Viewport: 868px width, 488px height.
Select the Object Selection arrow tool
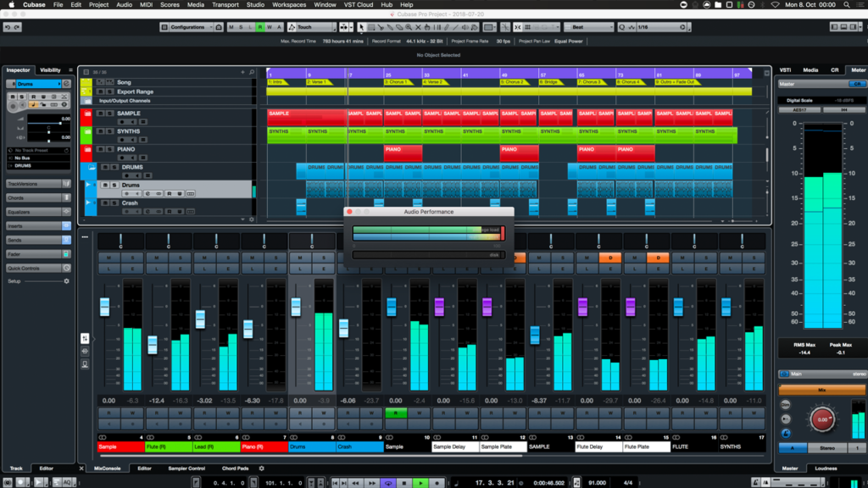[362, 26]
